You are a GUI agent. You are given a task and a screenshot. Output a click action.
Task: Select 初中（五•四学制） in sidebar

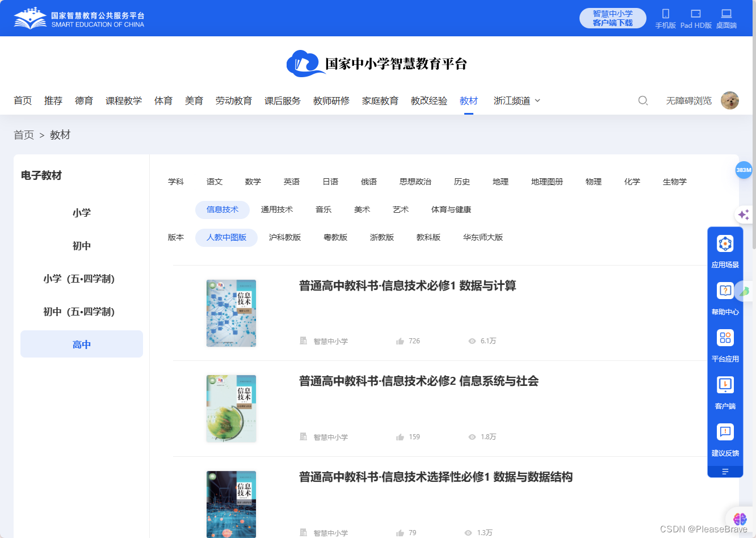tap(82, 312)
